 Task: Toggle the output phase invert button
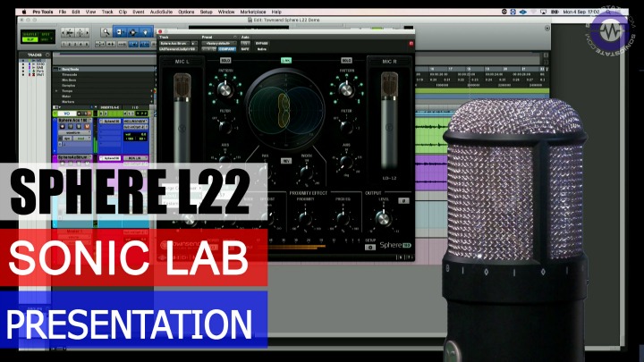(x=403, y=201)
